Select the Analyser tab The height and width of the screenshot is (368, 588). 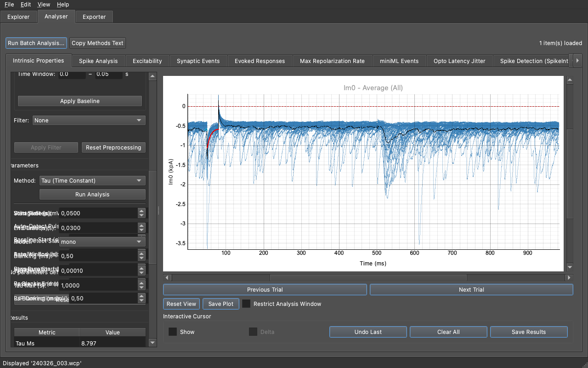(x=56, y=17)
